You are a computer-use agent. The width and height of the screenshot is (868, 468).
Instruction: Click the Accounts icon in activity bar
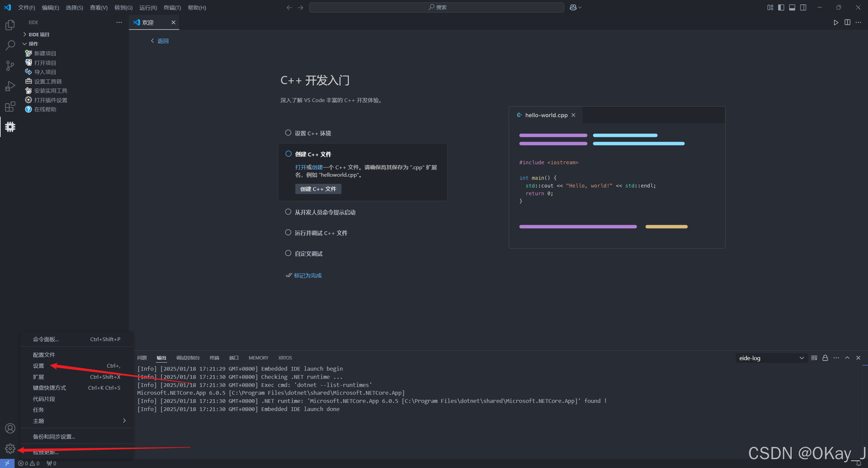click(x=10, y=428)
